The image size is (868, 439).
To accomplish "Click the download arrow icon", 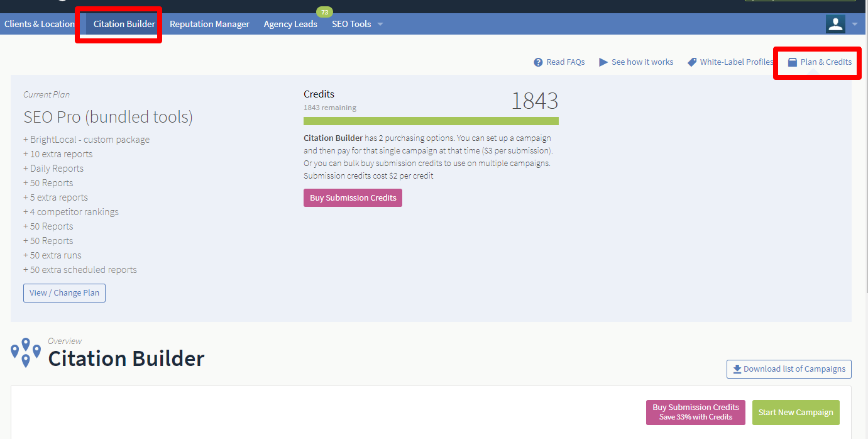I will tap(737, 369).
